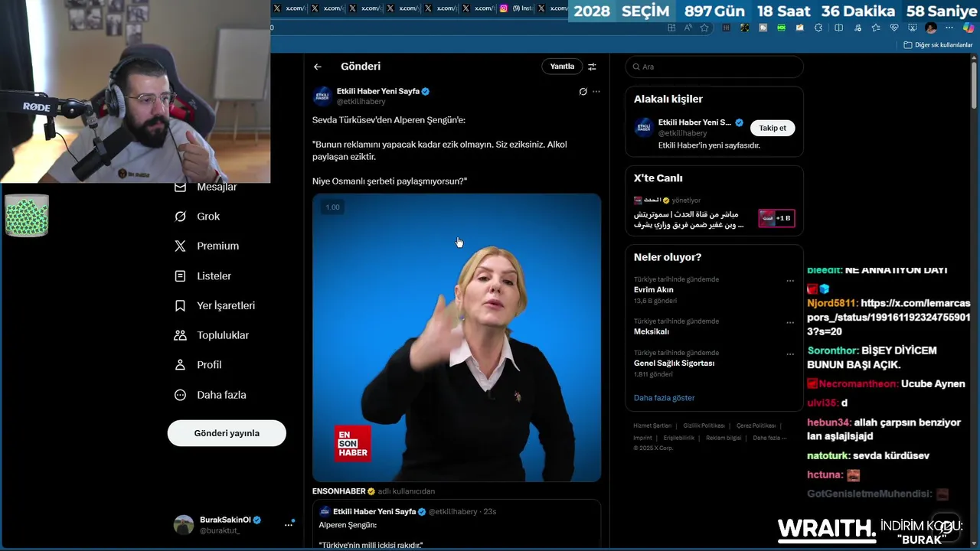This screenshot has width=980, height=551.
Task: Open browser extensions puzzle icon
Action: click(x=818, y=28)
